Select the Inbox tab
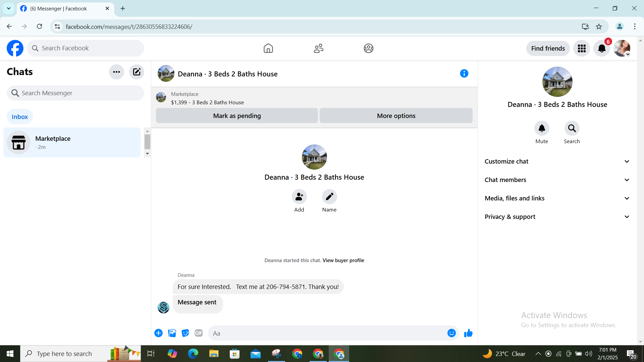This screenshot has height=362, width=644. tap(20, 117)
